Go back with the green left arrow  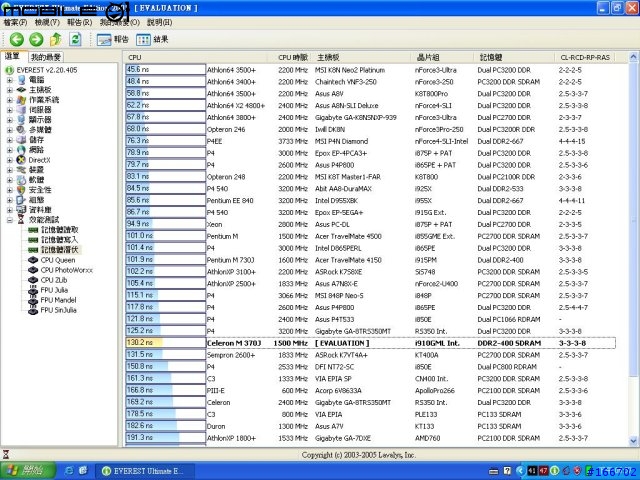click(17, 40)
